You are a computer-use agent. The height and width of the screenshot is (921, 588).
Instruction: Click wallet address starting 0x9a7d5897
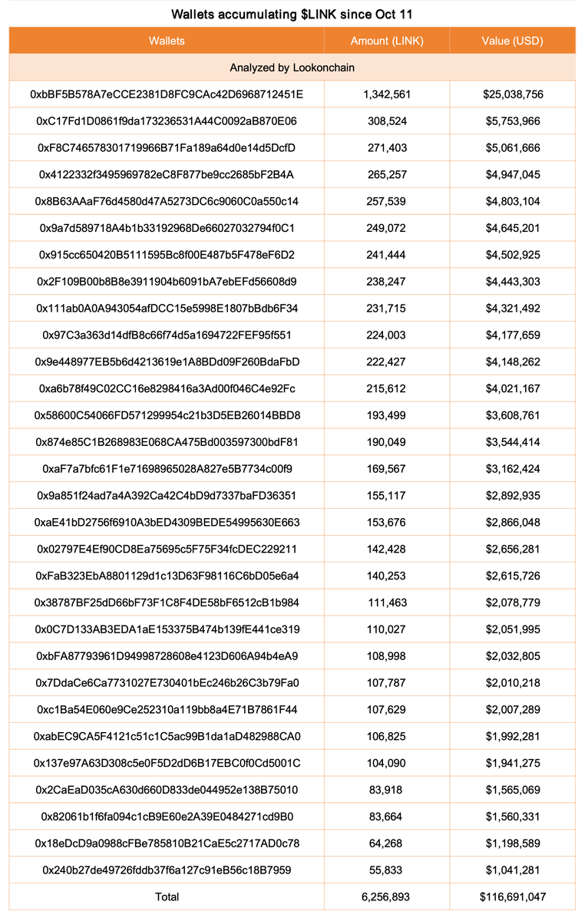coord(167,228)
